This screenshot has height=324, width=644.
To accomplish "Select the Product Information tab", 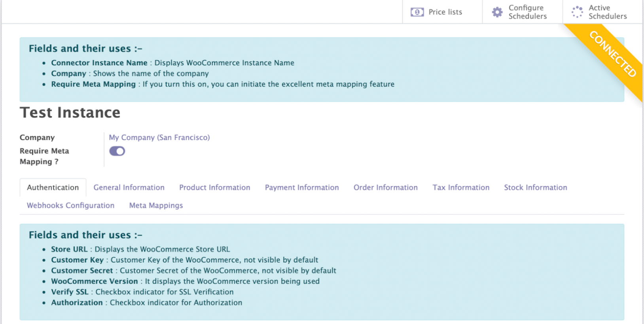I will pyautogui.click(x=214, y=188).
